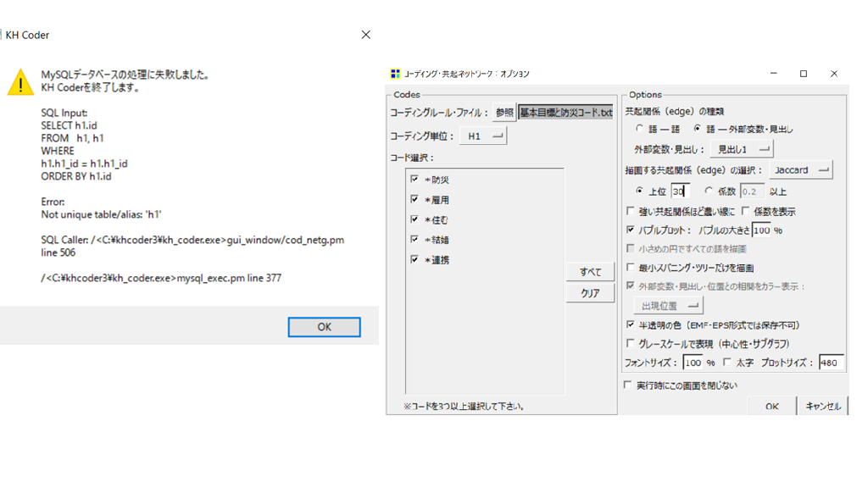Click the プロットサイズ field showing 480
Viewport: 868px width, 488px height.
[831, 363]
